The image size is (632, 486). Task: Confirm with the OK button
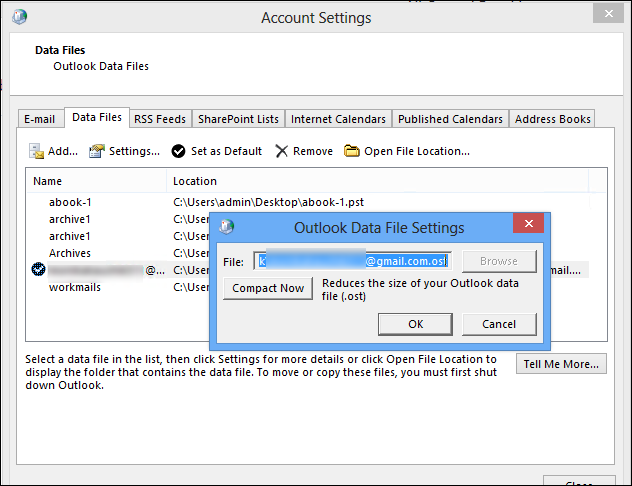point(415,324)
